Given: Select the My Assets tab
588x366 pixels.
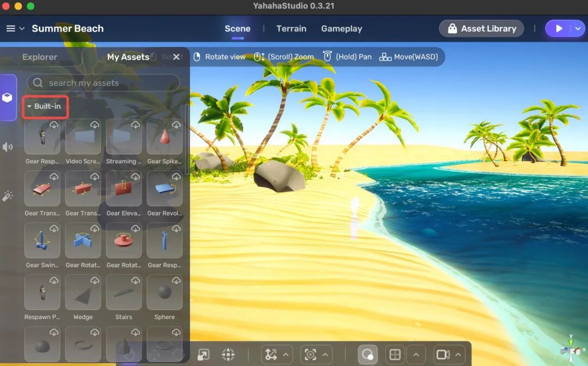Looking at the screenshot, I should pos(128,57).
